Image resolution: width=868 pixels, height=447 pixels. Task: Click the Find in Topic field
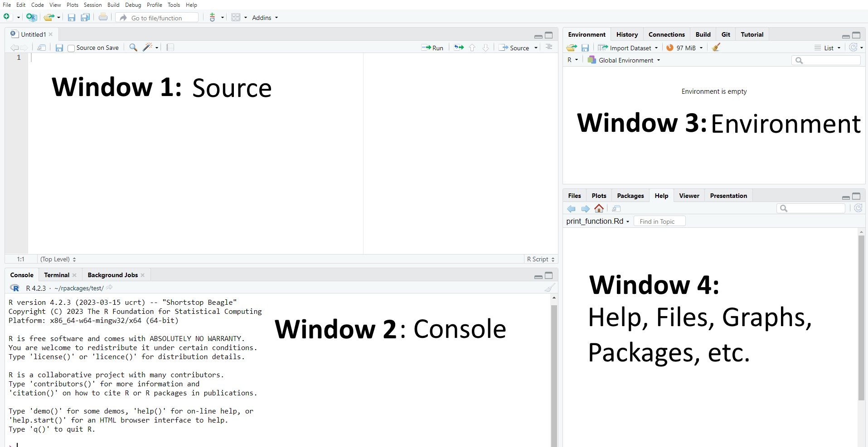pyautogui.click(x=659, y=221)
